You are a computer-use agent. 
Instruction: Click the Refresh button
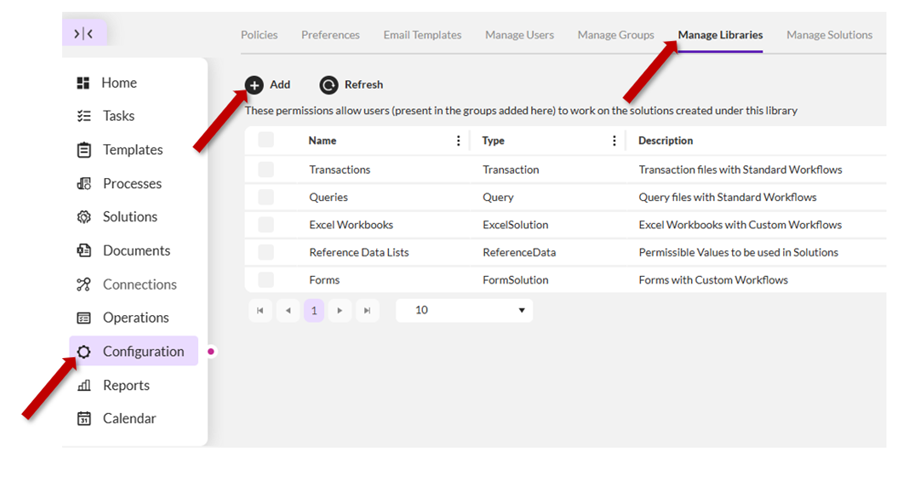tap(351, 85)
